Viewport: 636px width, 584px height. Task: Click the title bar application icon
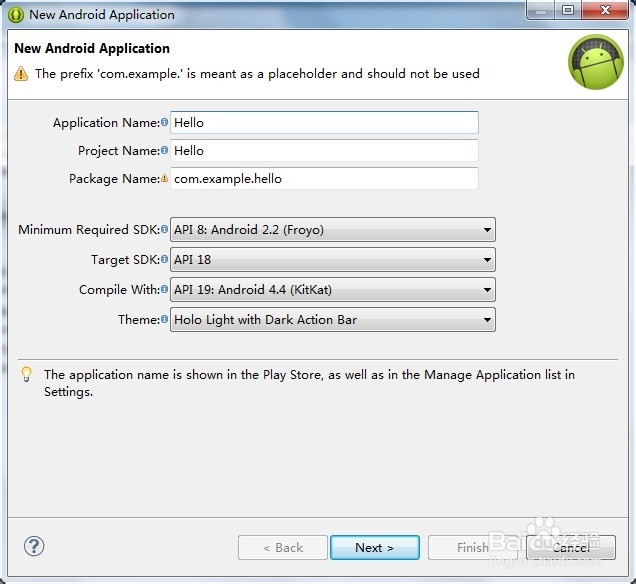tap(16, 15)
